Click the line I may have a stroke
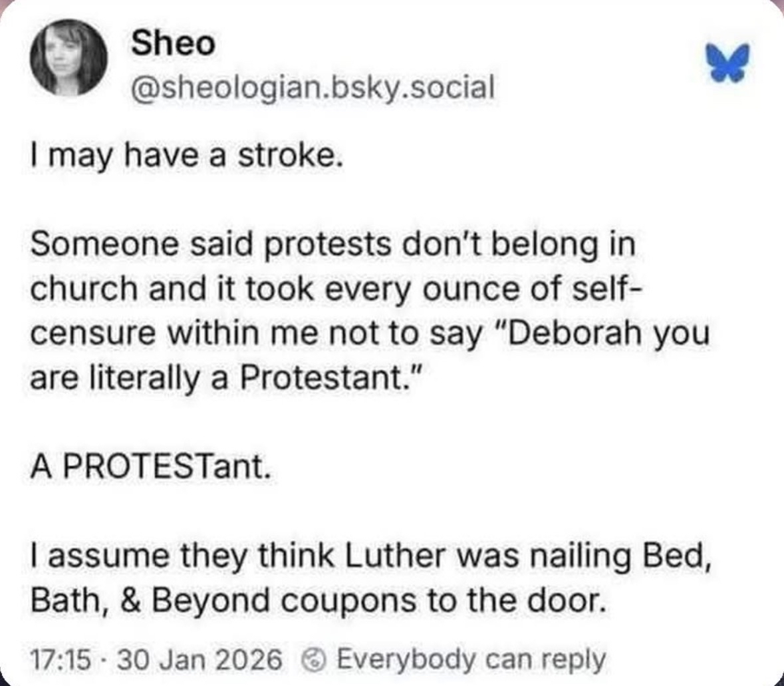This screenshot has height=686, width=784. [x=187, y=156]
